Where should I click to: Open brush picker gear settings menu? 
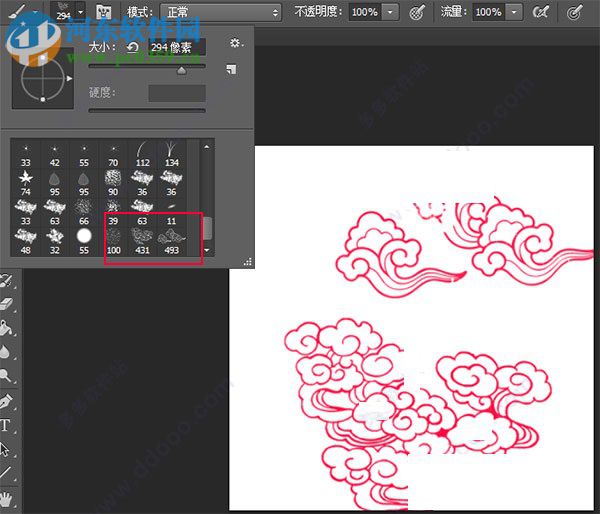pos(236,43)
